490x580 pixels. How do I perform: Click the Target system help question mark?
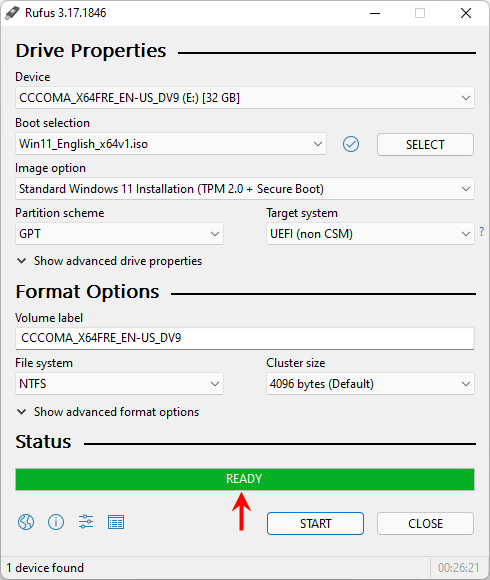point(481,232)
